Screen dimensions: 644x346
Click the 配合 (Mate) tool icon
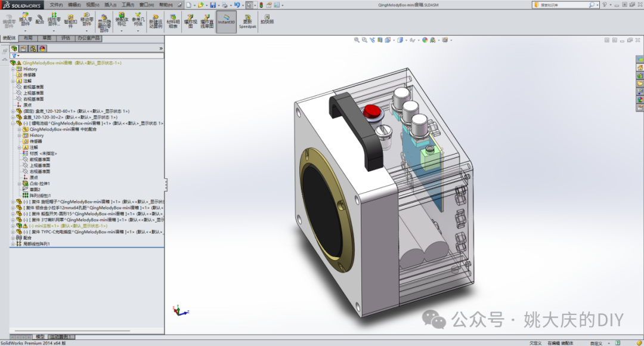click(x=40, y=20)
